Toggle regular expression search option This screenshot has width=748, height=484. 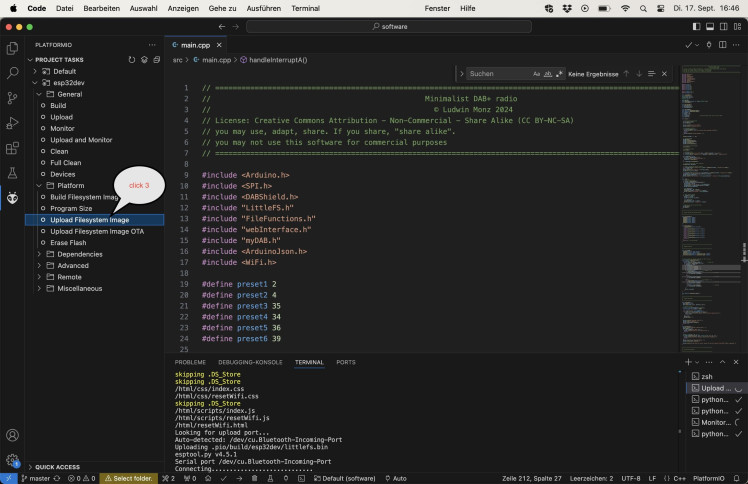559,74
